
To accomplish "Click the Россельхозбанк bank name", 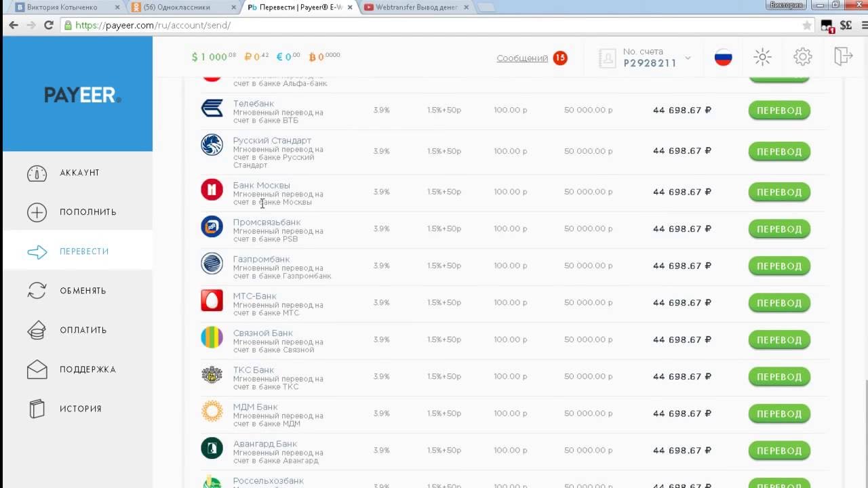I will (269, 481).
